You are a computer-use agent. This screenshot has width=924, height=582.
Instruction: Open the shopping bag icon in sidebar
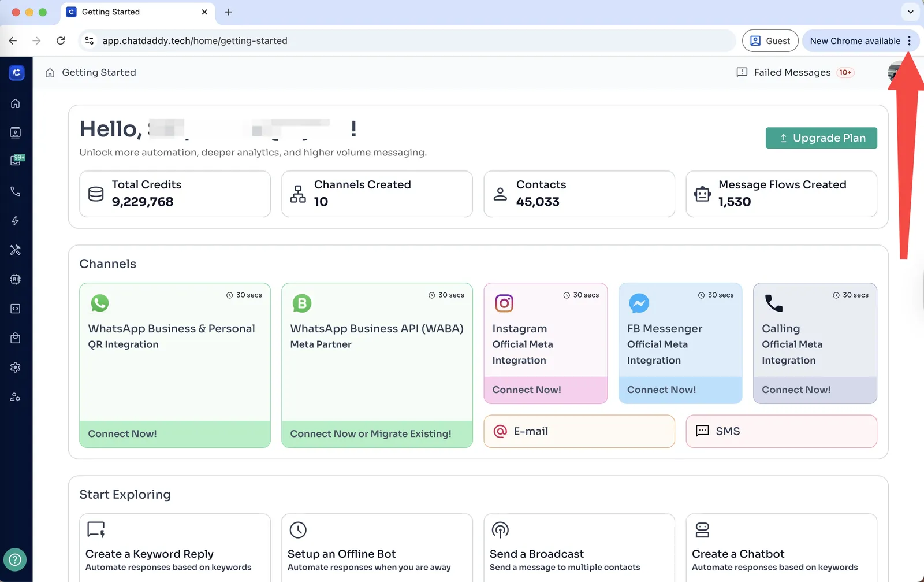[16, 338]
